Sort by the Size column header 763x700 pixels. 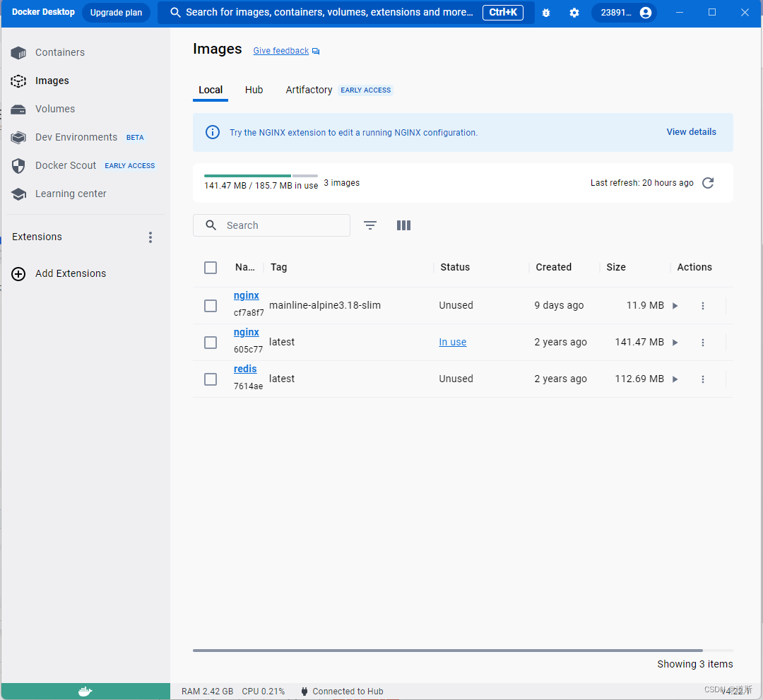[x=616, y=267]
